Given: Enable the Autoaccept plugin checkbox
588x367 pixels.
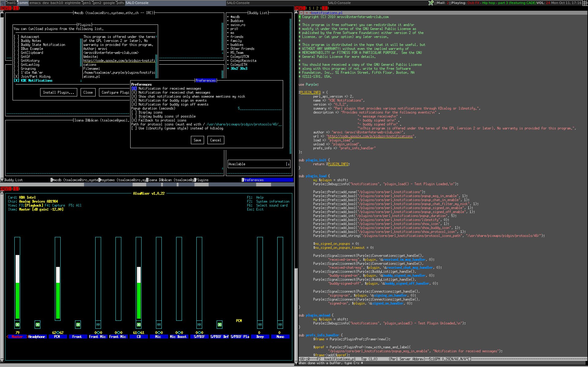Looking at the screenshot, I should point(16,37).
